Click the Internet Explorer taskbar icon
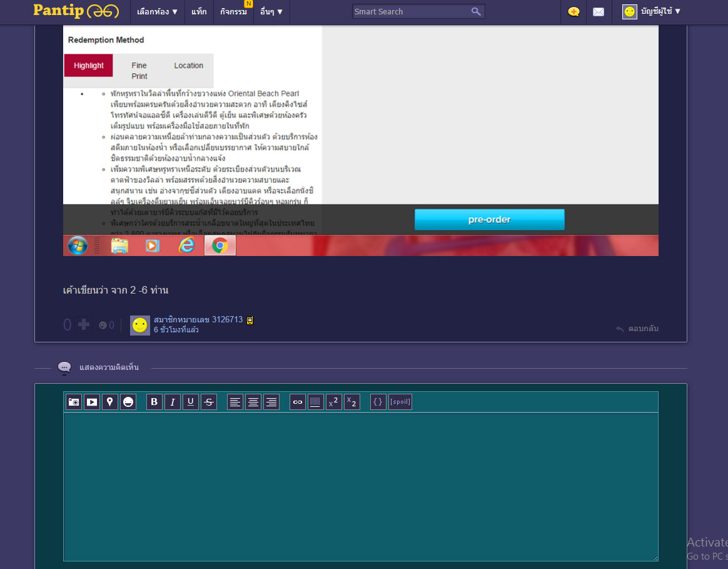 click(186, 245)
